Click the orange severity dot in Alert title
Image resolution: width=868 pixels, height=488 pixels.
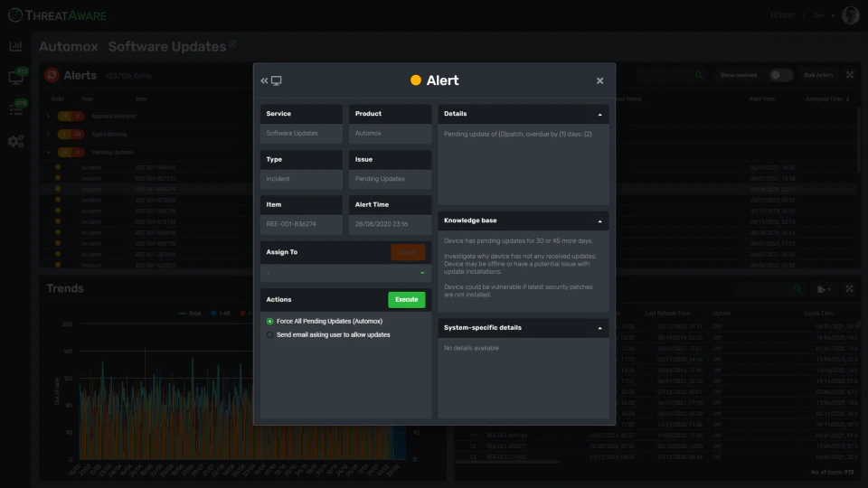pyautogui.click(x=416, y=80)
